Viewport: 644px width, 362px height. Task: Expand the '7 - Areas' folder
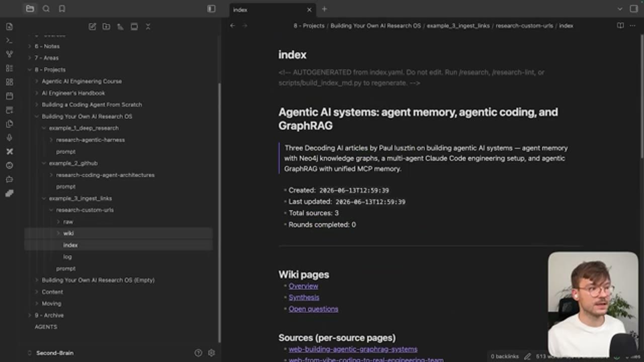[x=46, y=58]
